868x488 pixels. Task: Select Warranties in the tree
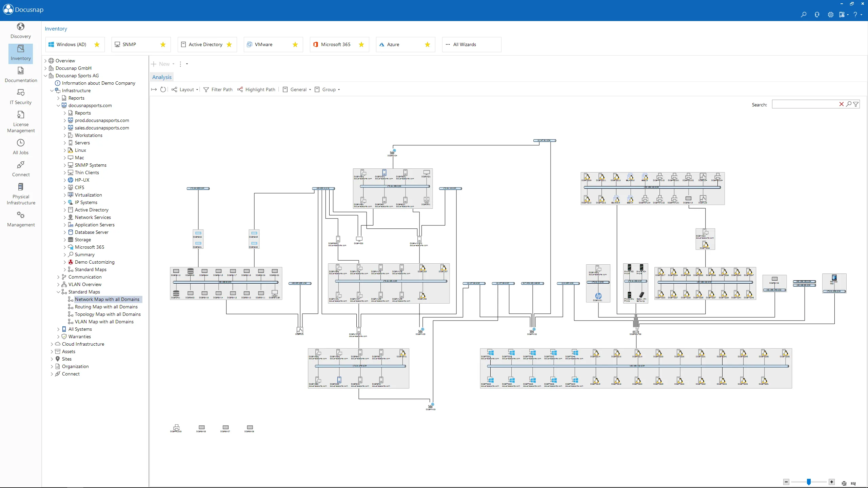(x=79, y=337)
